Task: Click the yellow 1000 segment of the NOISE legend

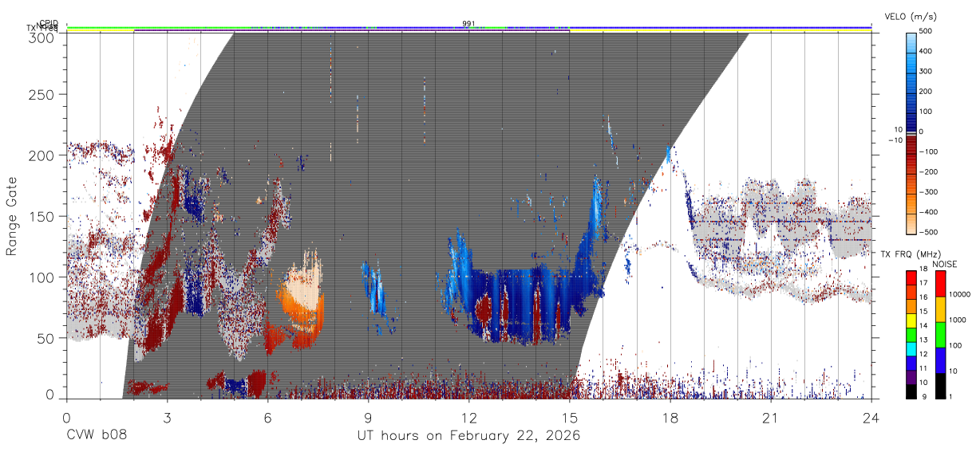Action: (940, 309)
